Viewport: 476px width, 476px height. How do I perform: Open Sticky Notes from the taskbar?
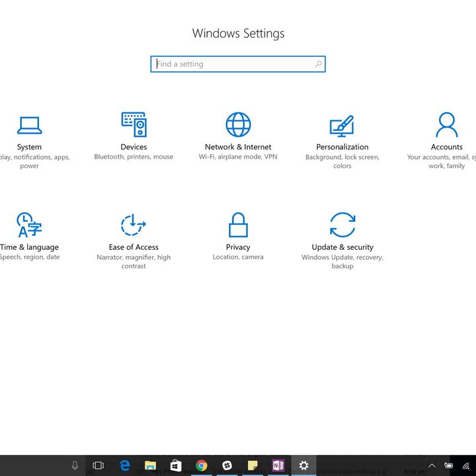coord(253,465)
